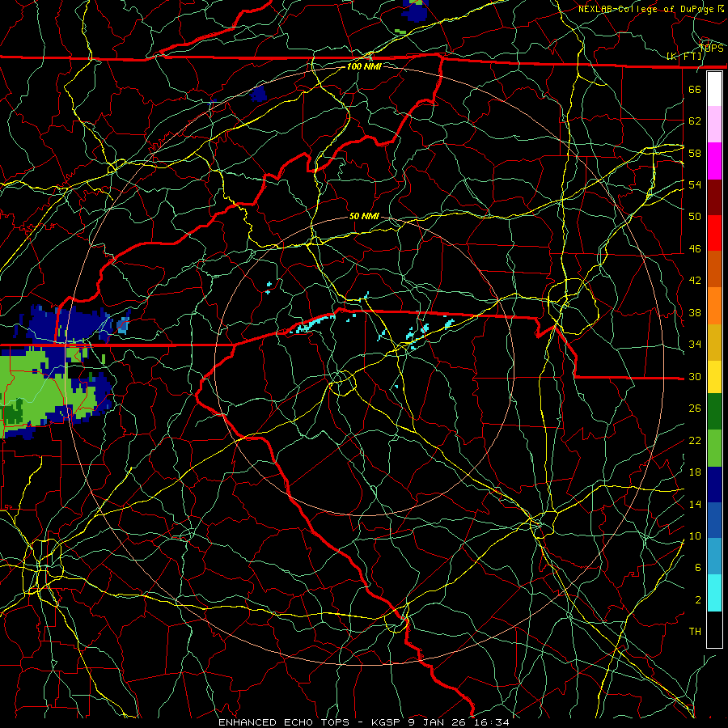Click the light green swatch in the scale
Screen dimensions: 728x728
(x=714, y=448)
